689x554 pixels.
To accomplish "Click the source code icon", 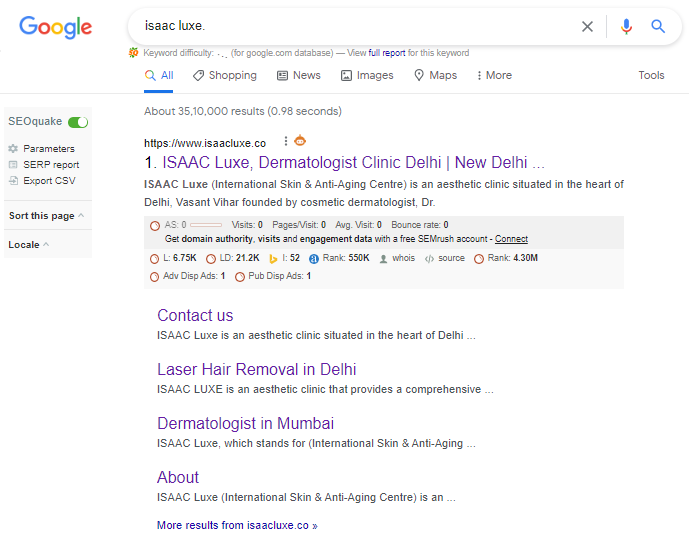I will tap(429, 259).
